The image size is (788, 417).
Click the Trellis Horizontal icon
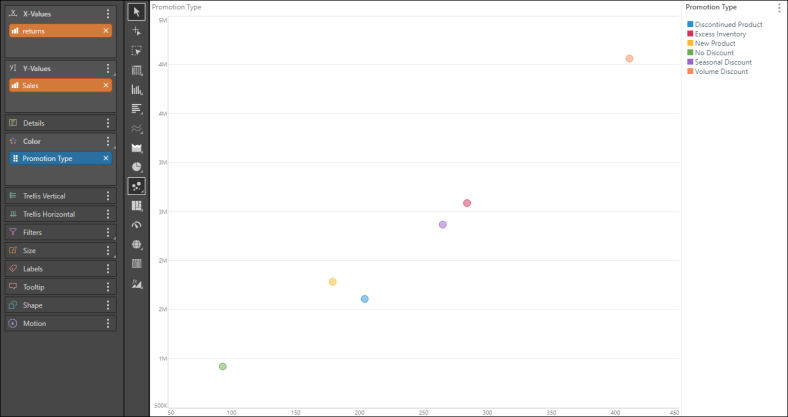click(14, 214)
